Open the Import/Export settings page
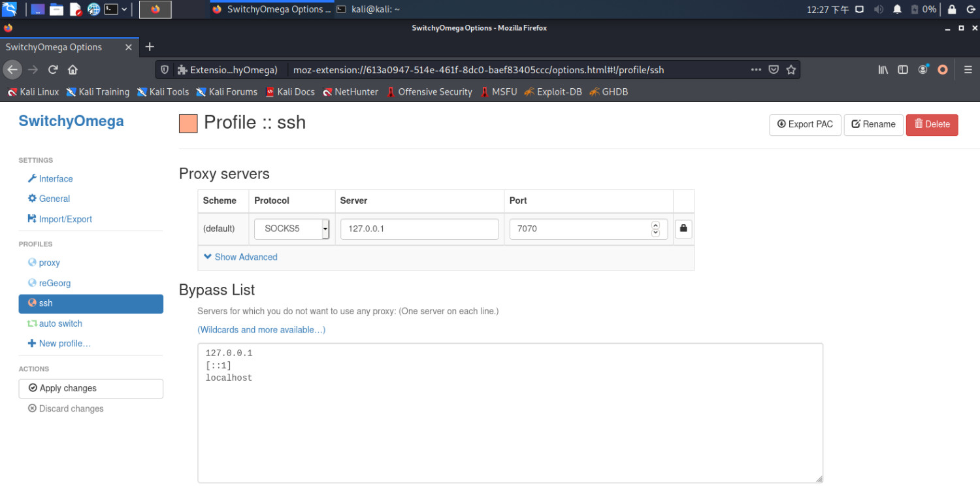 [x=60, y=220]
